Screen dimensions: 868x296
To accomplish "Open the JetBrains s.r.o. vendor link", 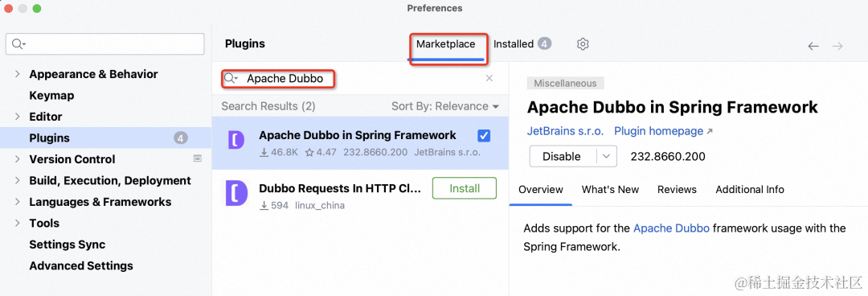I will click(x=565, y=131).
